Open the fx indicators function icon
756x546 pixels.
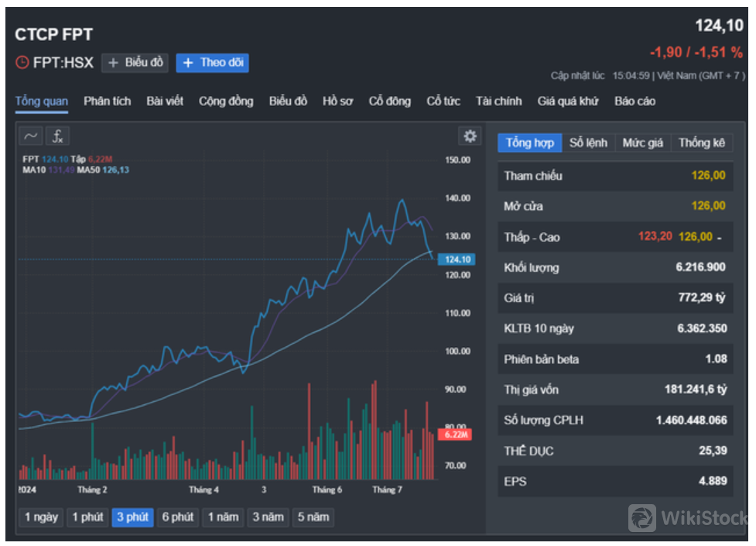point(57,136)
